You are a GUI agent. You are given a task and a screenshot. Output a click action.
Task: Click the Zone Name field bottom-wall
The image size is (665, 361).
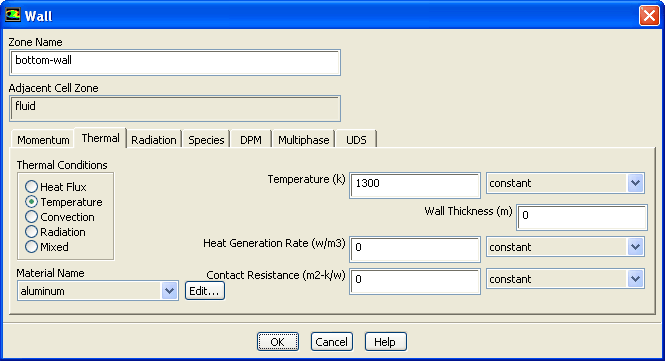175,62
